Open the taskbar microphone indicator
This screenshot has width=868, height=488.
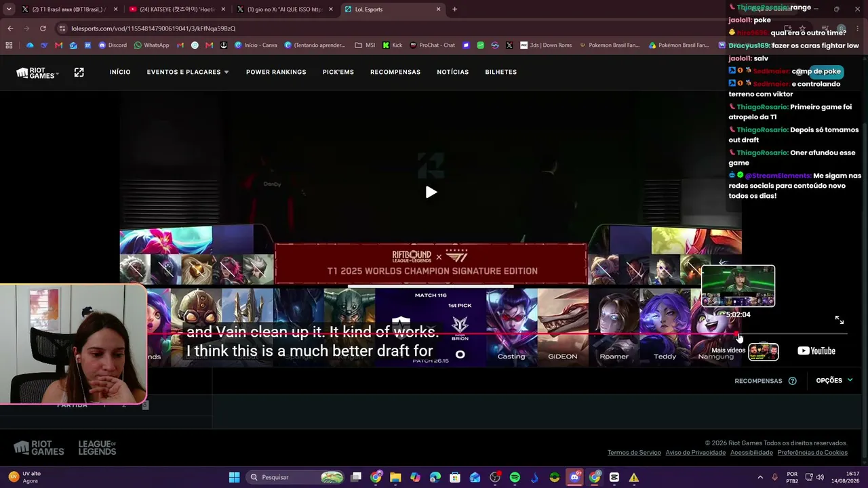click(x=774, y=477)
